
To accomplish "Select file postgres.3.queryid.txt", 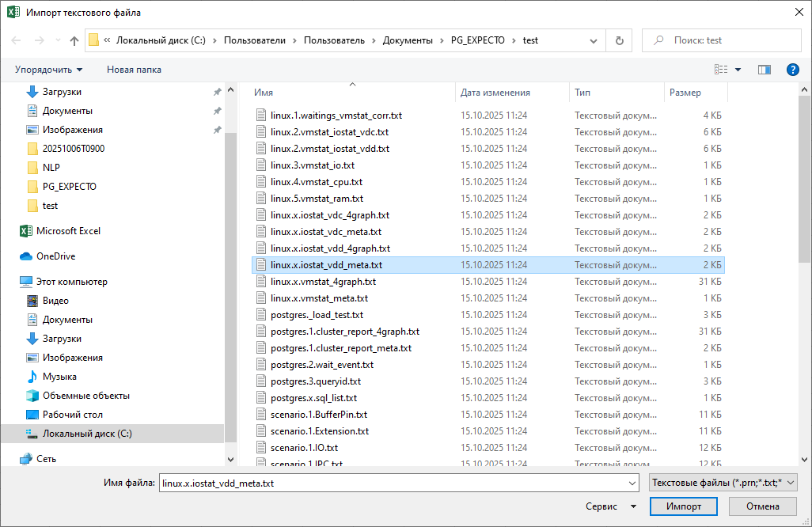I will click(315, 381).
